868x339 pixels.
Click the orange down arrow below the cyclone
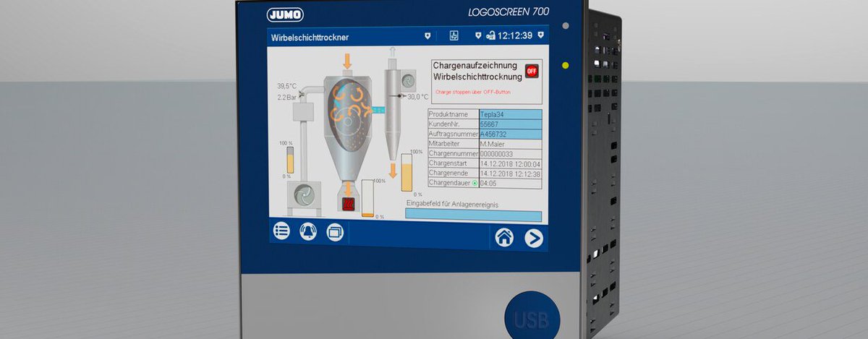click(x=393, y=171)
